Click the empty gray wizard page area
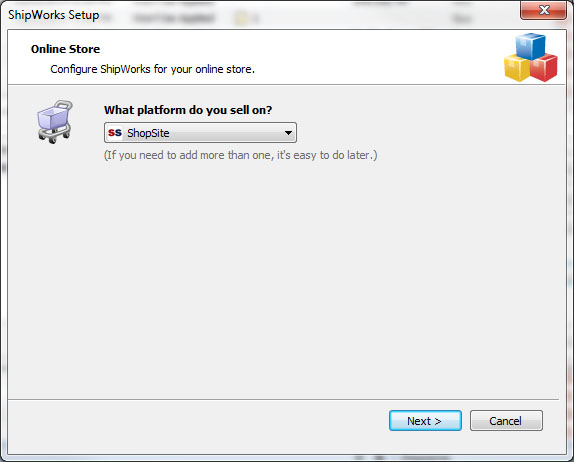Viewport: 574px width, 462px height. (x=287, y=278)
